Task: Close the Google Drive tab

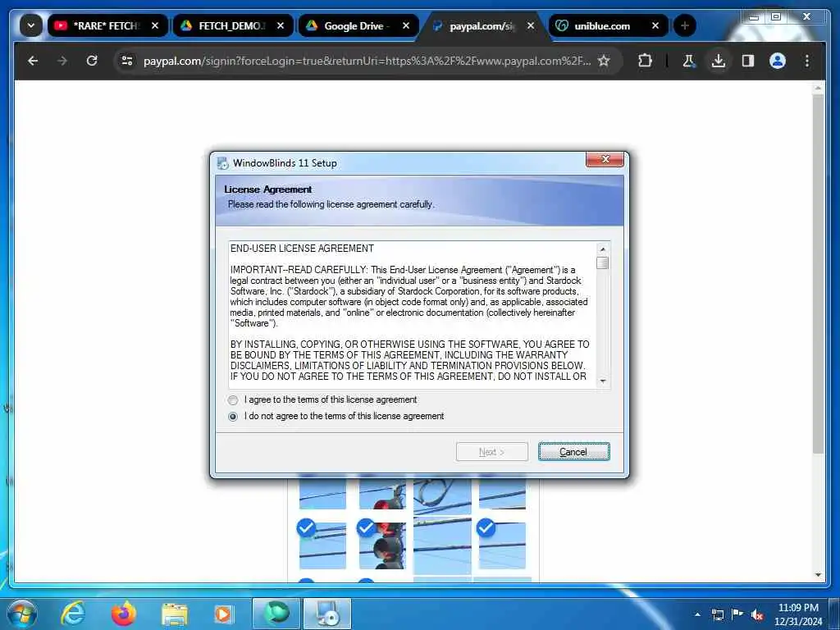Action: coord(406,25)
